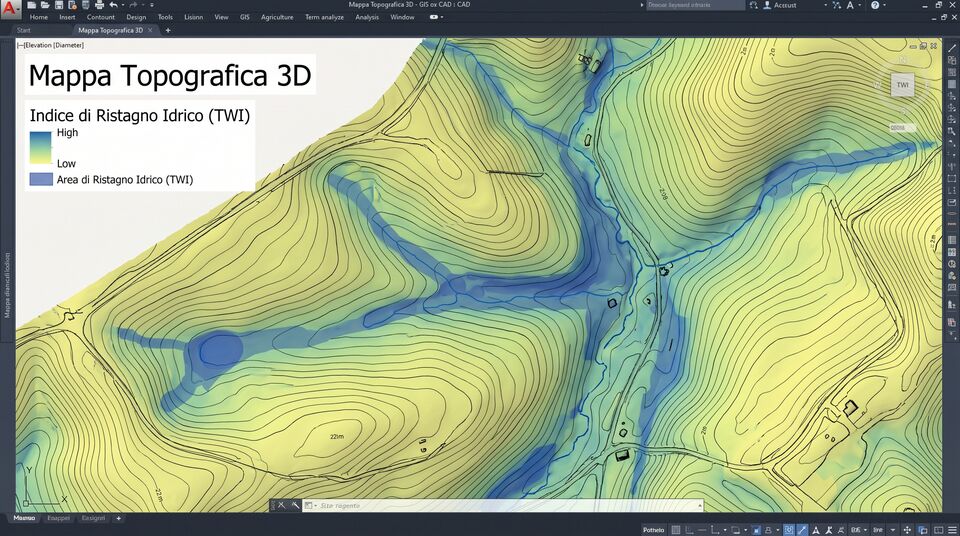
Task: Open the Insert menu
Action: [67, 17]
